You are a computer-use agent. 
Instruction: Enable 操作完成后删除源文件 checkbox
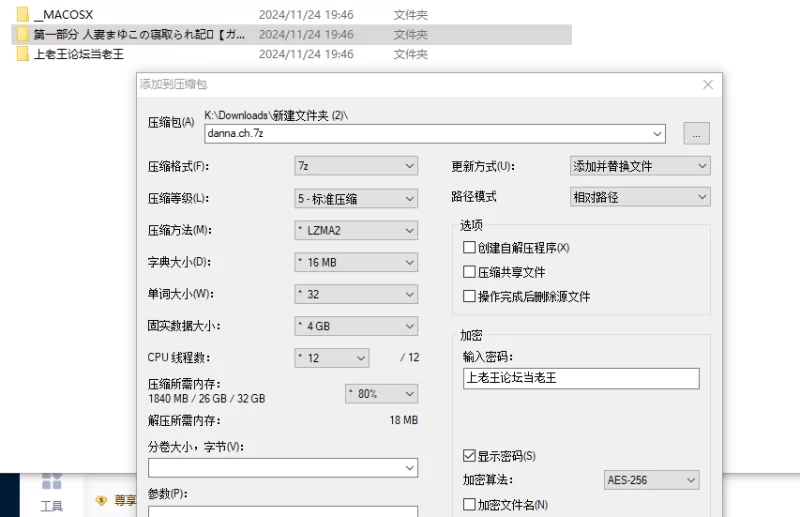[469, 296]
